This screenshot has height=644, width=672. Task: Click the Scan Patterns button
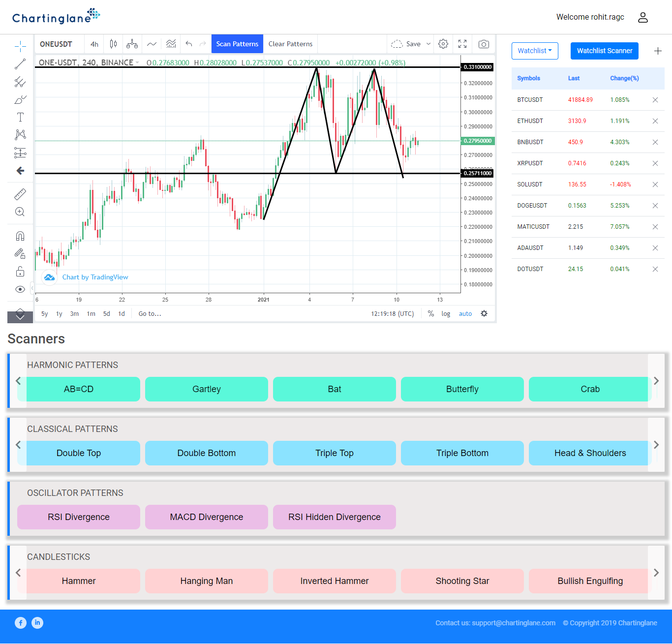(237, 44)
